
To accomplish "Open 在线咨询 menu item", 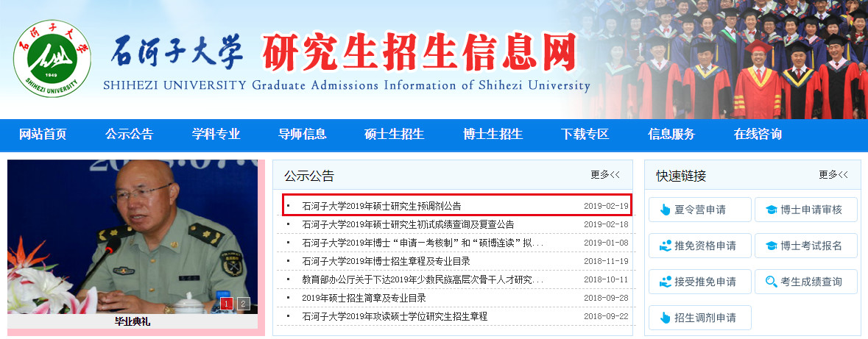I will click(x=758, y=134).
